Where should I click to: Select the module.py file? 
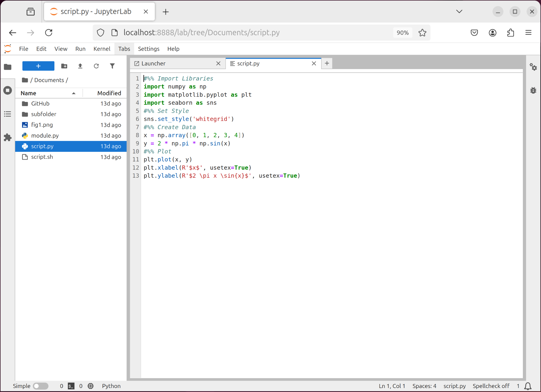[71, 136]
